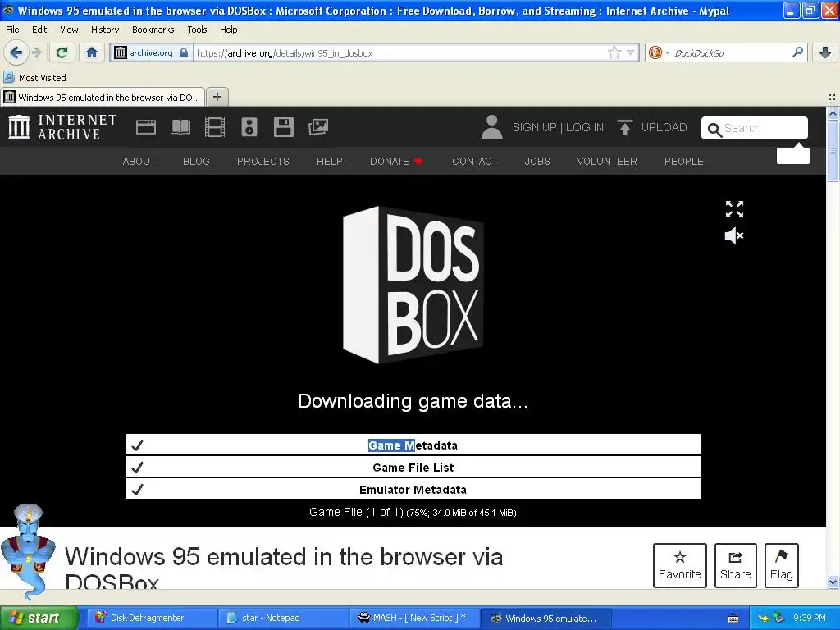Open the PEOPLE nav link
This screenshot has height=630, width=840.
pos(684,162)
